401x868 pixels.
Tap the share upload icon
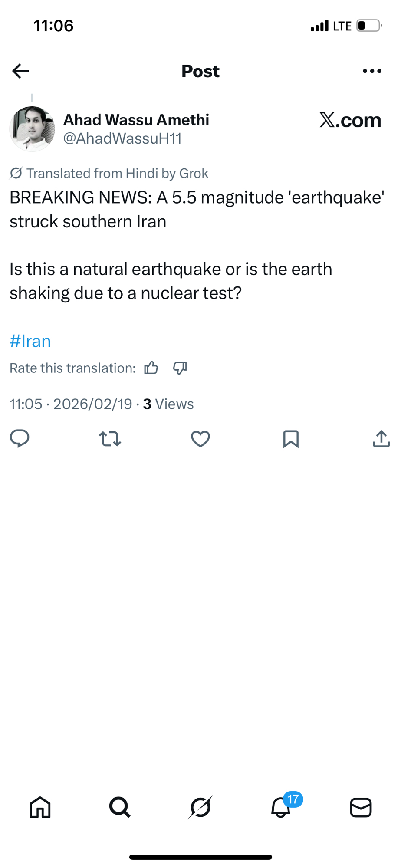(x=381, y=438)
